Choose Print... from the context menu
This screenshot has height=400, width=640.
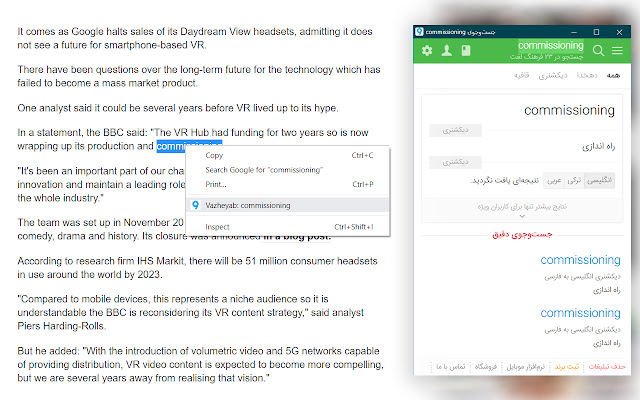pyautogui.click(x=288, y=184)
